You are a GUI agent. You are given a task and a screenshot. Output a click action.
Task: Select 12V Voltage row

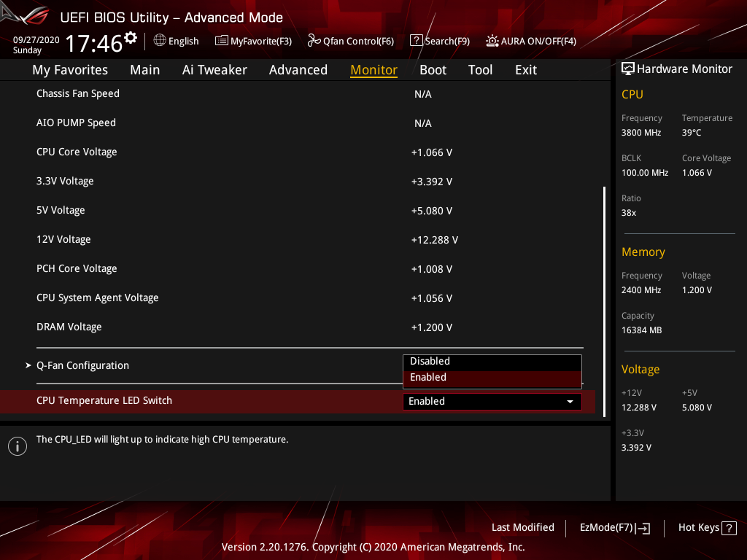[298, 239]
